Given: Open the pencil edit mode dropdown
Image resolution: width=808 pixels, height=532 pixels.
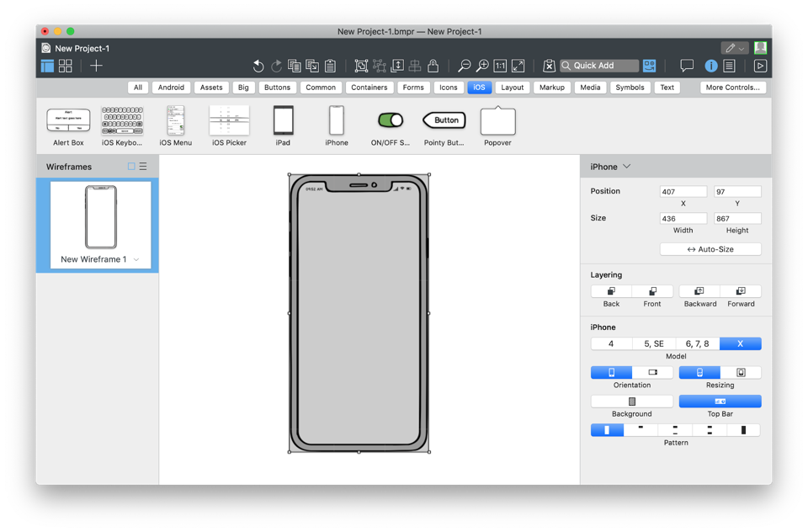Looking at the screenshot, I should [x=734, y=48].
